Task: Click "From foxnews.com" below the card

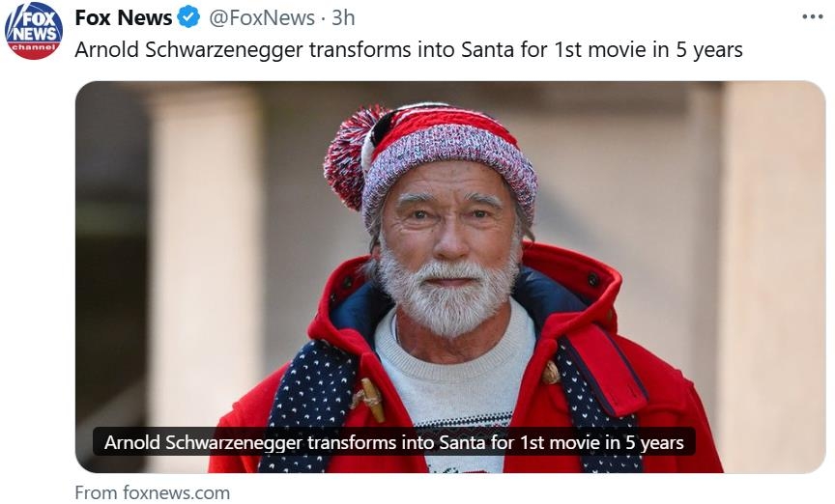Action: coord(152,492)
